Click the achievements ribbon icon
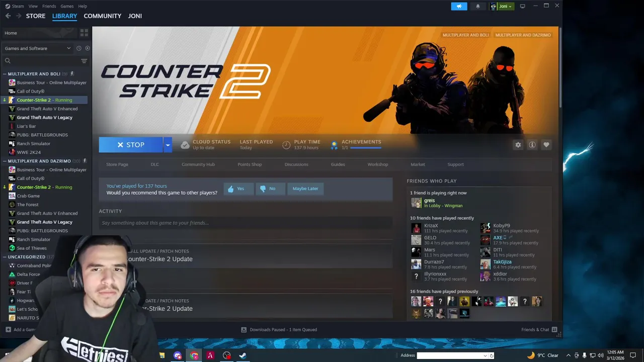The height and width of the screenshot is (362, 644). click(x=334, y=145)
